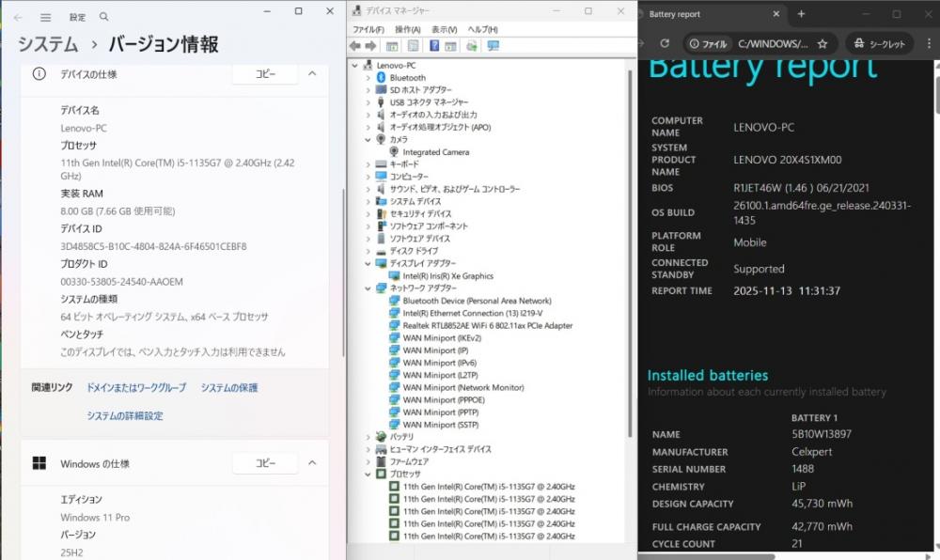Bookmark the Battery report page with star
The image size is (940, 560).
tap(822, 44)
